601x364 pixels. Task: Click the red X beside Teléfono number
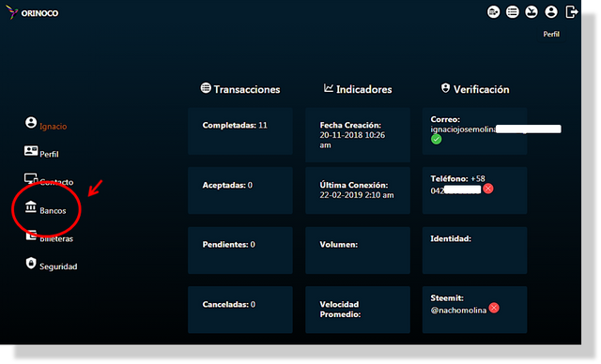pyautogui.click(x=488, y=189)
